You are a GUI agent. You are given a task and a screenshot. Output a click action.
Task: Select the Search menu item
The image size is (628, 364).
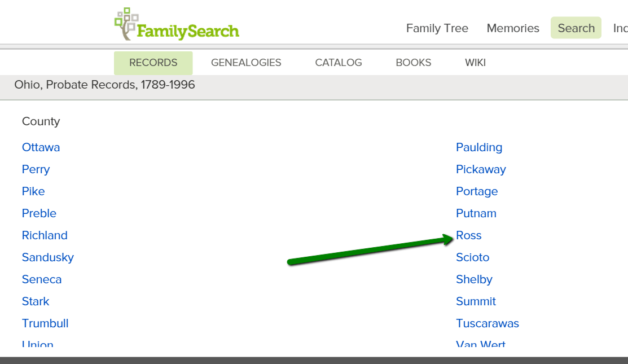pyautogui.click(x=576, y=28)
